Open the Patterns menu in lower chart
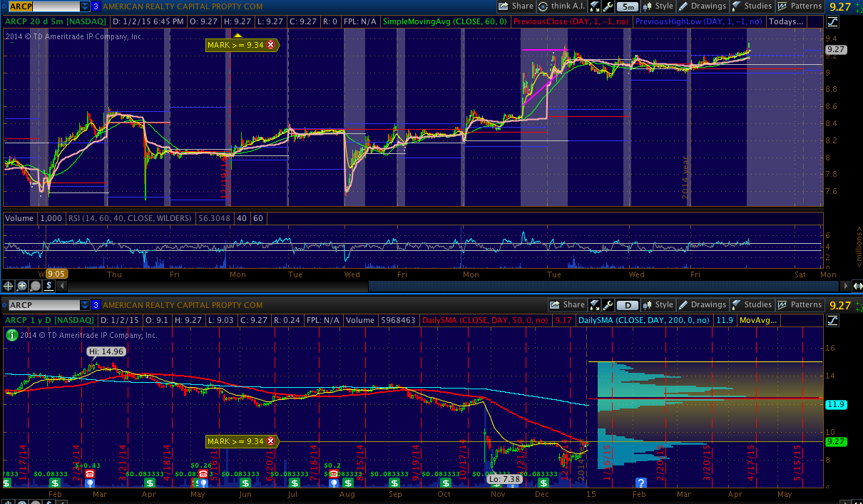The image size is (863, 504). (x=800, y=305)
